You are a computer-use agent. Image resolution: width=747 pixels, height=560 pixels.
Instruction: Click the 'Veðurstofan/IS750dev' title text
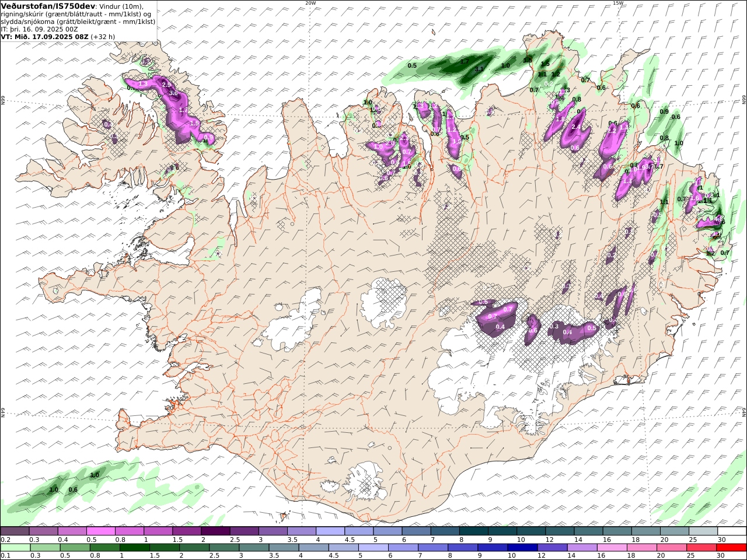(48, 6)
